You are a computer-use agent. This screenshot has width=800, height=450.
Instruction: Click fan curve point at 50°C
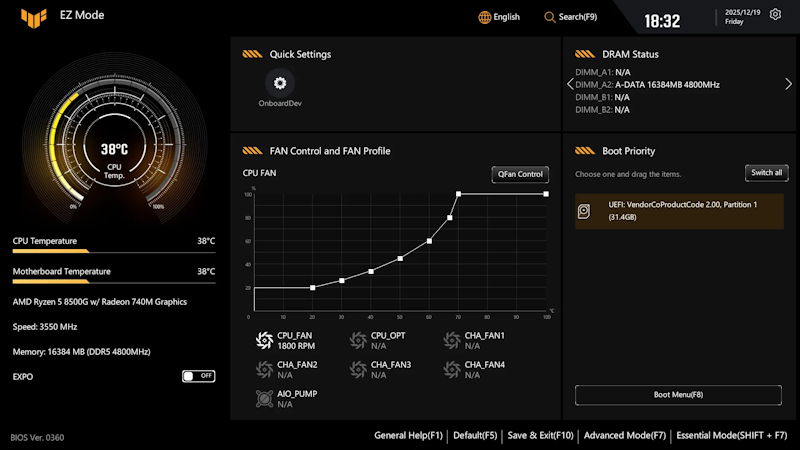400,259
